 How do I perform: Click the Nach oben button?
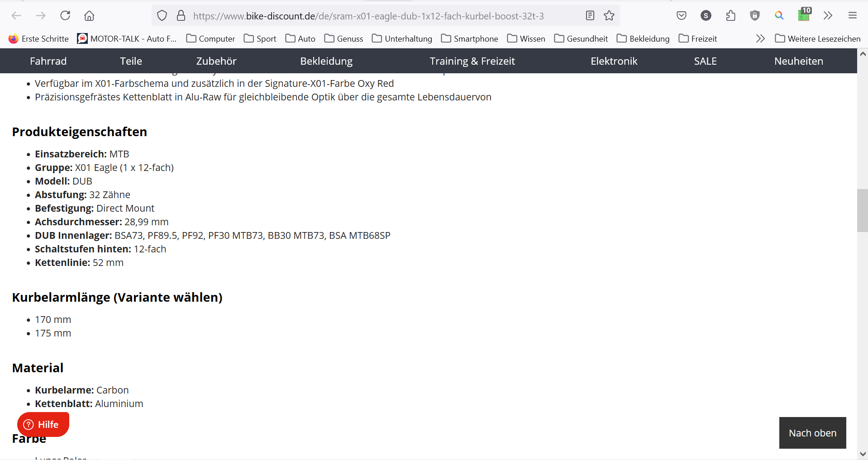pos(813,433)
